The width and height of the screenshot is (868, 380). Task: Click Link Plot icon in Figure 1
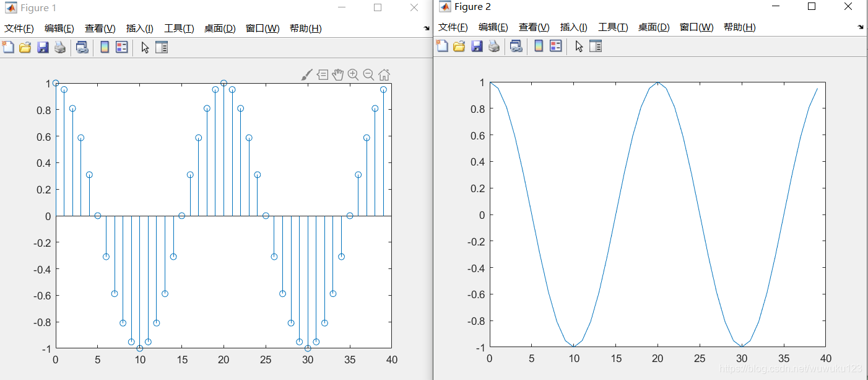coord(82,47)
